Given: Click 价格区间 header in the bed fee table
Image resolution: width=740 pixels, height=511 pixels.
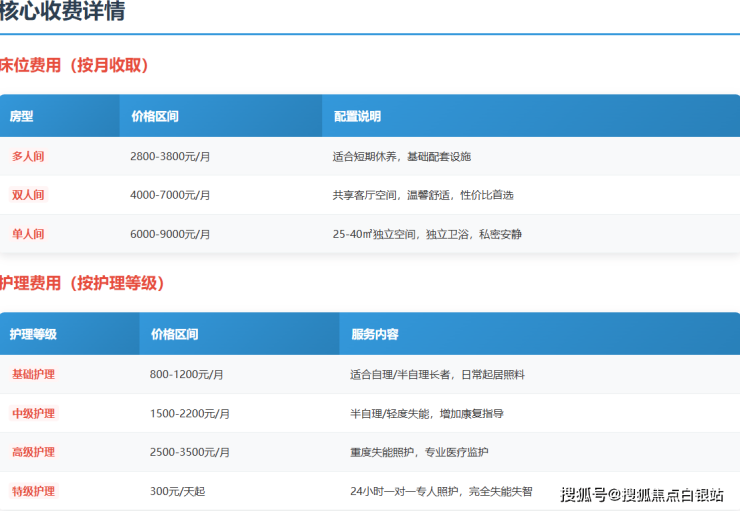Looking at the screenshot, I should [154, 116].
